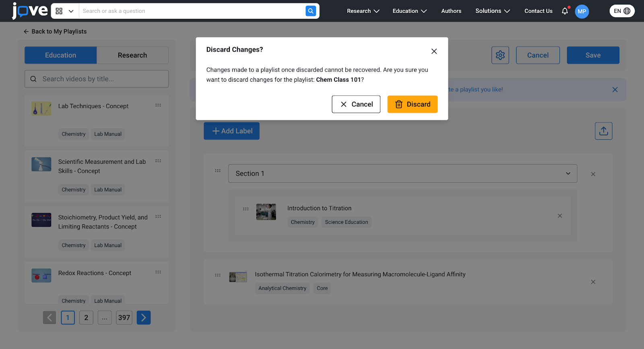Confirm Discard with the orange button
Screen dimensions: 644x349
(413, 104)
